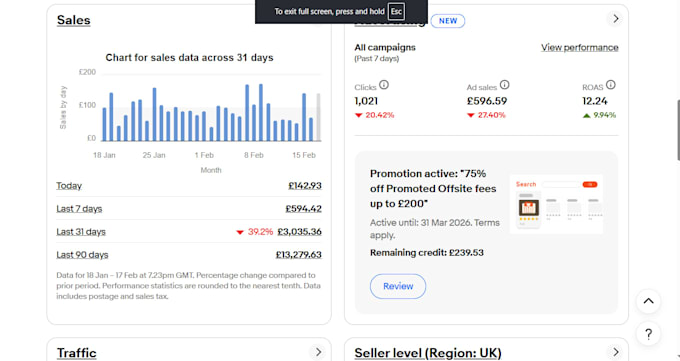Click 'All campaigns' label
680x361 pixels.
tap(385, 47)
